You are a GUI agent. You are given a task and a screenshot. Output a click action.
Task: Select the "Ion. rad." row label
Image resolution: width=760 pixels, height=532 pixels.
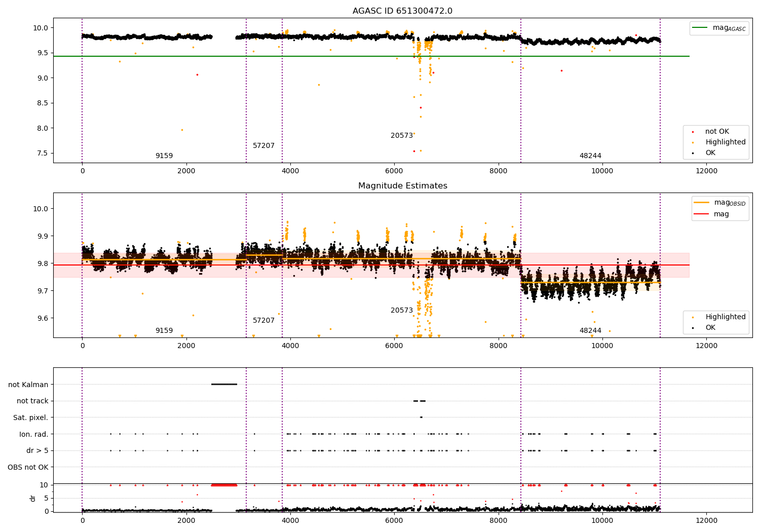(34, 434)
